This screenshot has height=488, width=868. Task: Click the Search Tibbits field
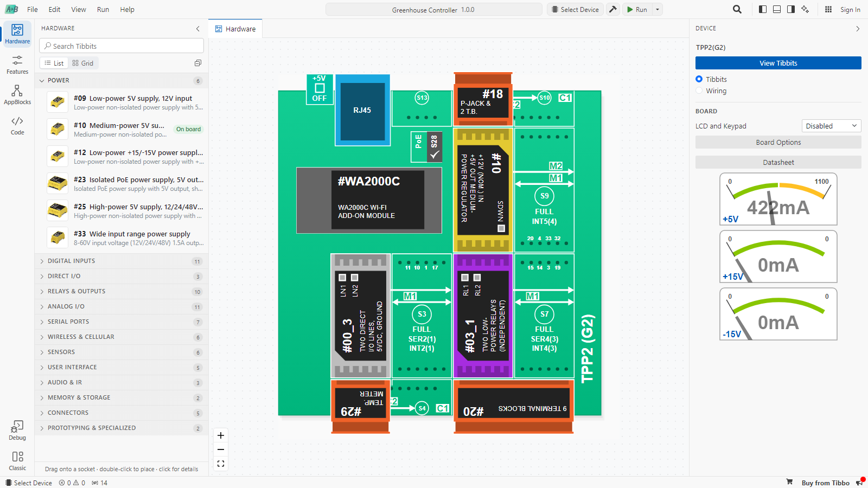[122, 46]
